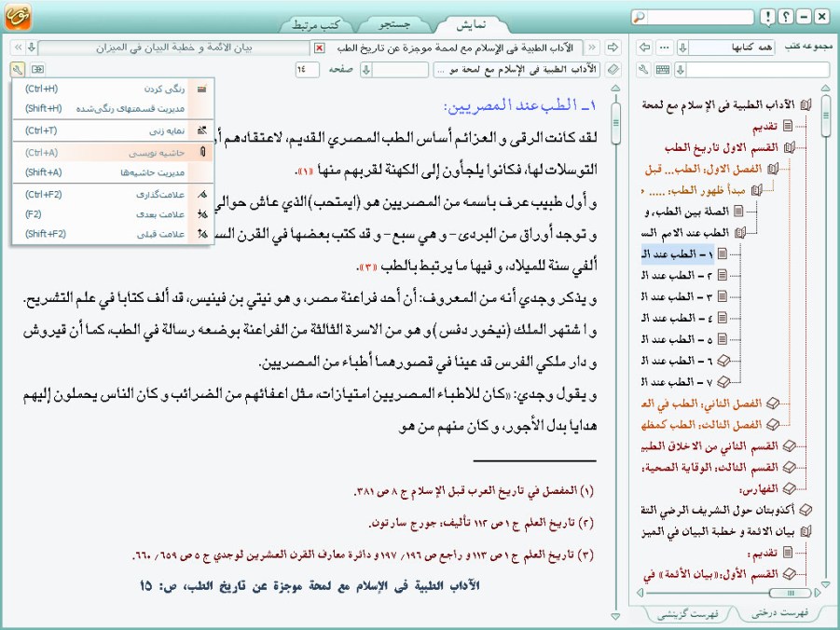Click the closed book icon next to الفهارس
840x630 pixels.
pyautogui.click(x=789, y=488)
